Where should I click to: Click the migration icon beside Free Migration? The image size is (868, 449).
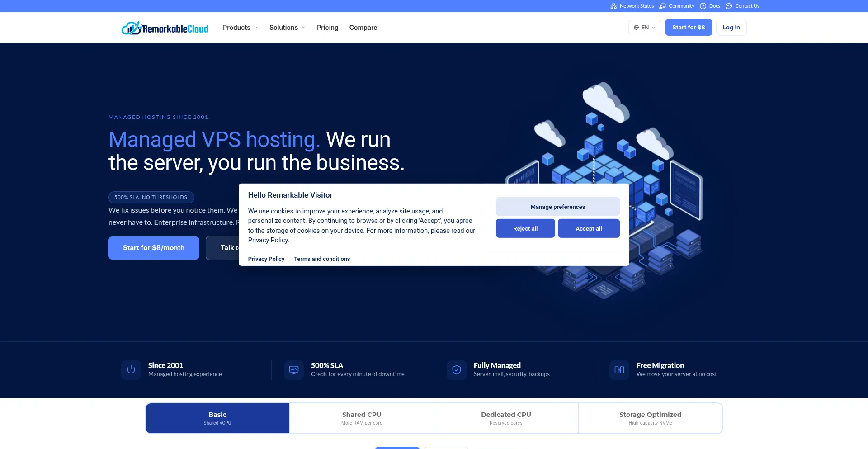[x=619, y=370]
